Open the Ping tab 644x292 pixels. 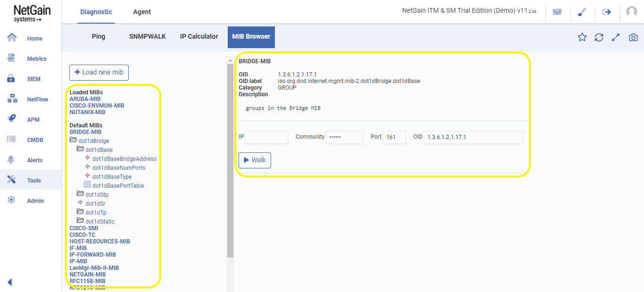[99, 36]
